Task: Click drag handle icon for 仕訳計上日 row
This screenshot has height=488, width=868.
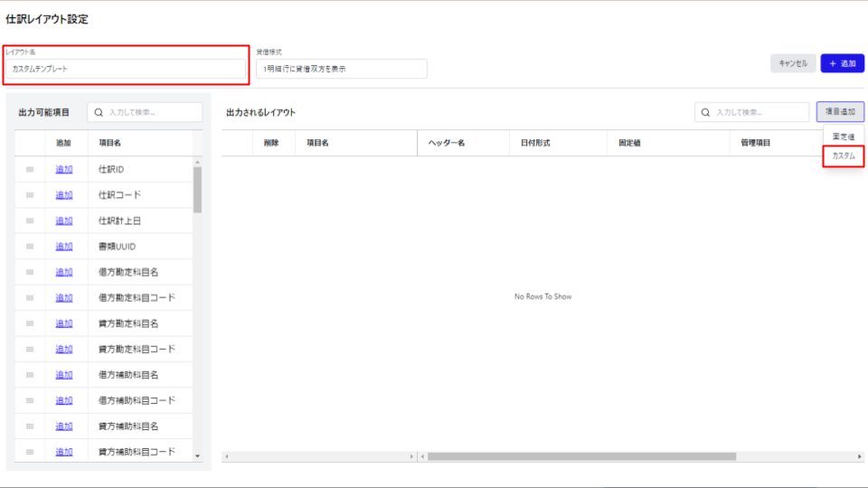Action: [30, 221]
